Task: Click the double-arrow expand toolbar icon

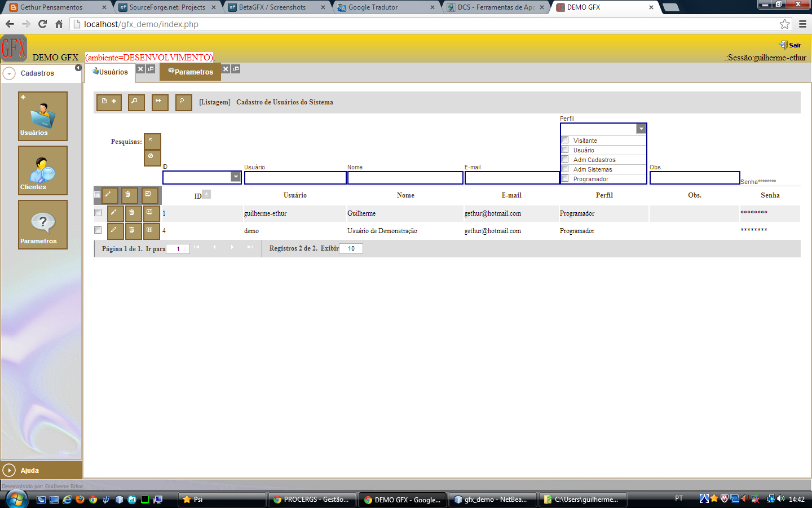Action: (x=160, y=102)
